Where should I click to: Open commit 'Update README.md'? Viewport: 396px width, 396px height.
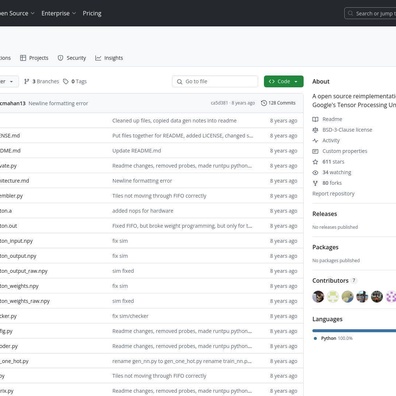point(137,151)
